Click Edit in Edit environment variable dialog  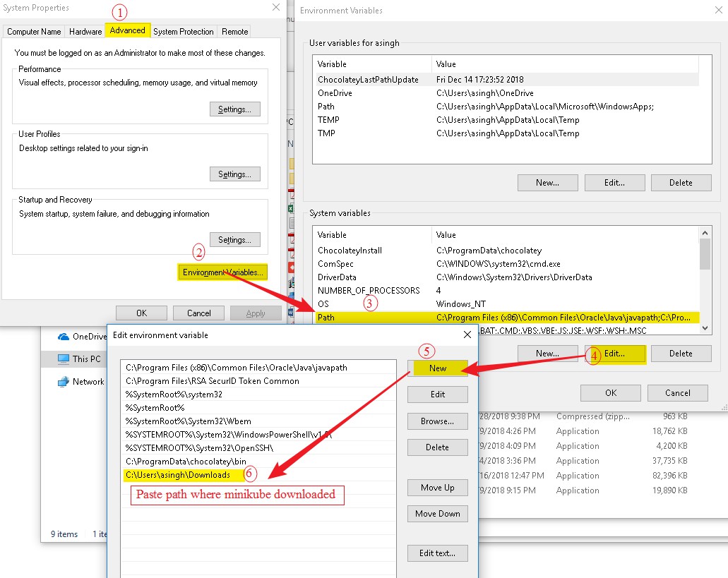437,395
